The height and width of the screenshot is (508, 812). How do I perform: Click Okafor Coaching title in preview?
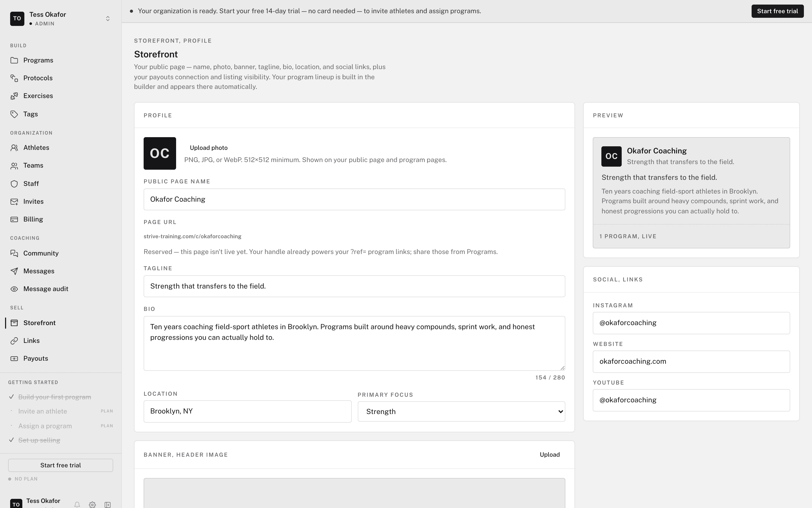click(657, 151)
